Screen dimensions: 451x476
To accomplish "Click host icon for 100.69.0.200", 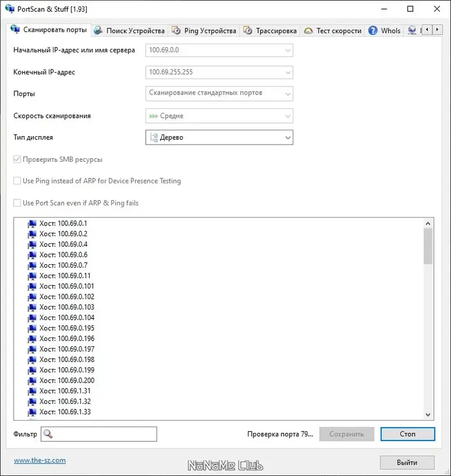I will click(32, 381).
